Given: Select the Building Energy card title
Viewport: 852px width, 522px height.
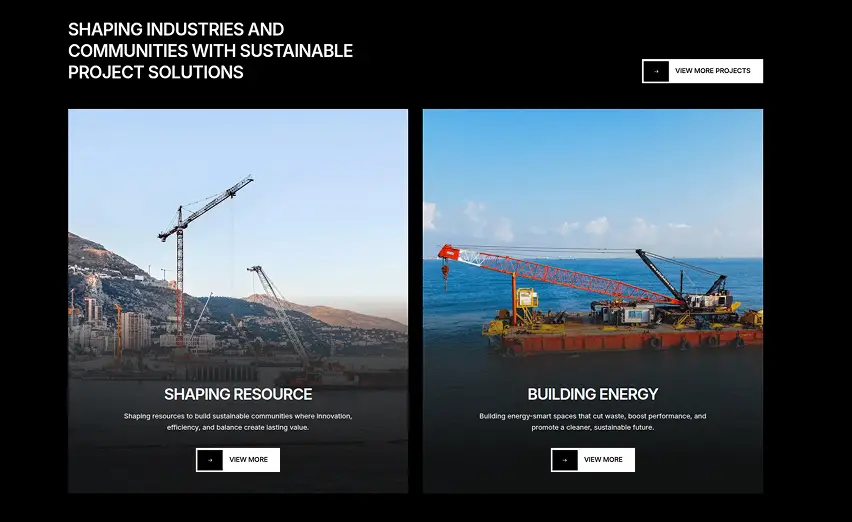Looking at the screenshot, I should coord(593,394).
